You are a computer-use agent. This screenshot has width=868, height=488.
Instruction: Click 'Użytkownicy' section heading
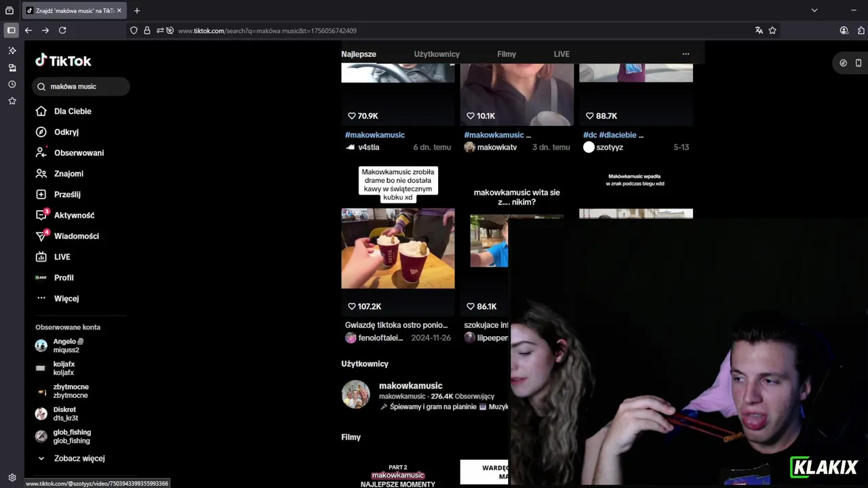click(x=365, y=364)
